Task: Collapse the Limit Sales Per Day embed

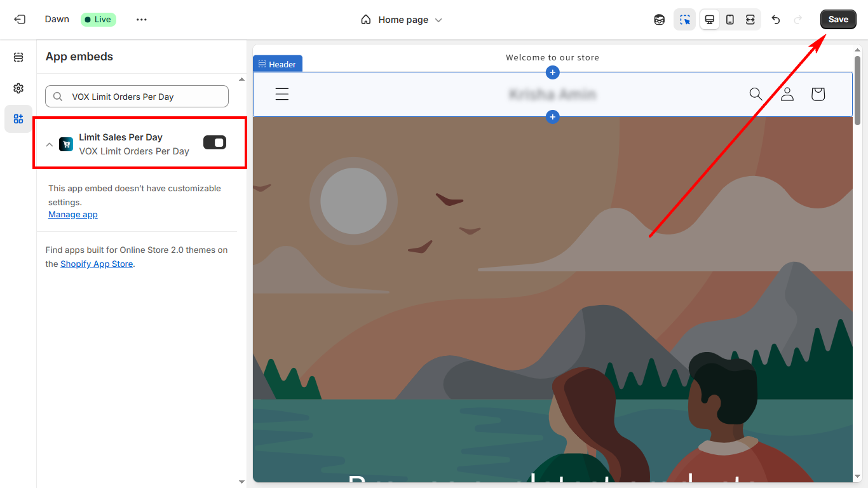Action: [x=50, y=144]
